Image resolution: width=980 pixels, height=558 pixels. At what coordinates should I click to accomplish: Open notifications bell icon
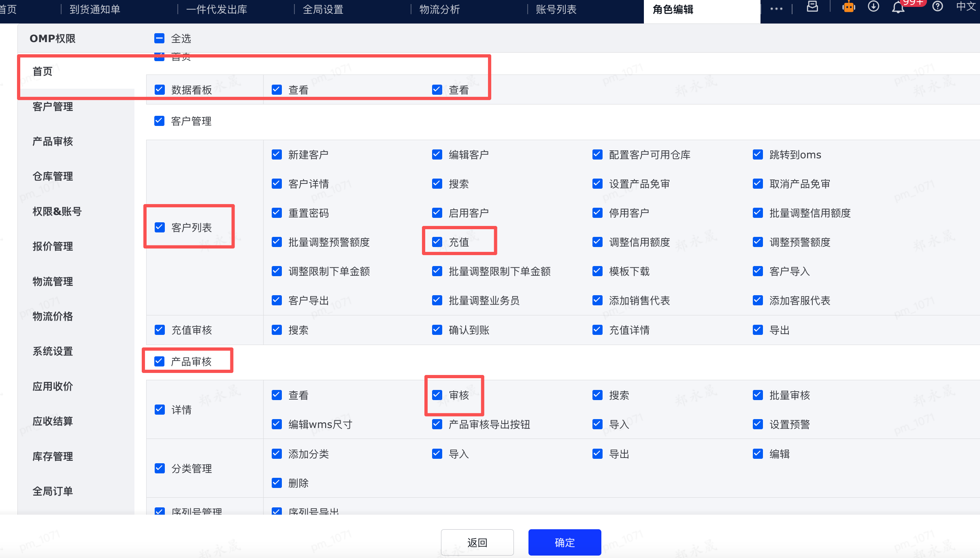coord(898,8)
